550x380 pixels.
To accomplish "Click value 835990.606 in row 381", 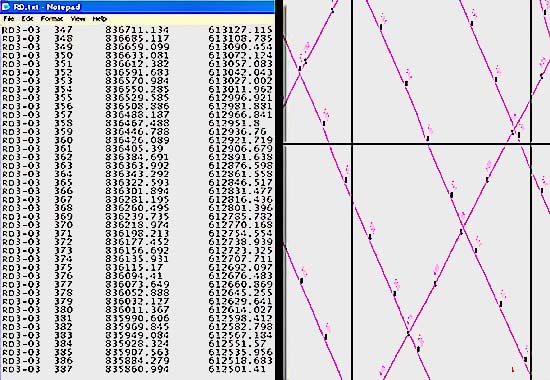I will coord(137,319).
